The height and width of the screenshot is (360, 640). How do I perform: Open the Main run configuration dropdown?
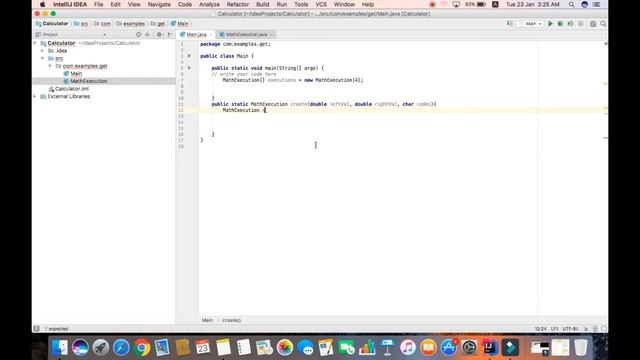(531, 24)
